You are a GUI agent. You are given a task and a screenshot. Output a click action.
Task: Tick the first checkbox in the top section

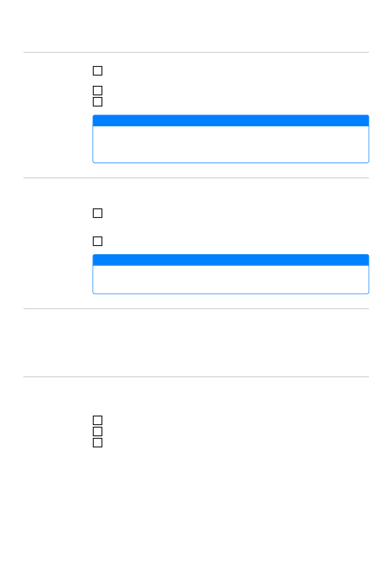(x=97, y=71)
